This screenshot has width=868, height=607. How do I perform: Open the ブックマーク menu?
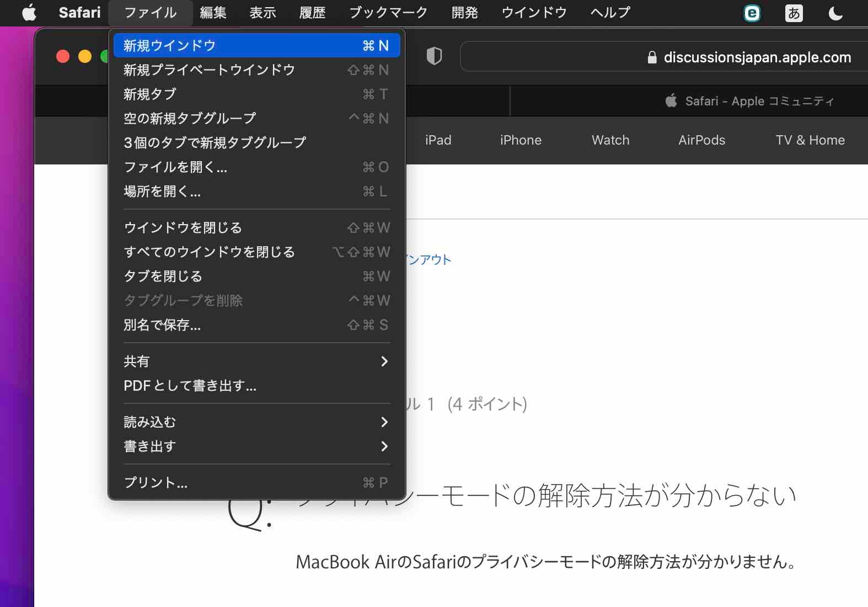coord(388,12)
